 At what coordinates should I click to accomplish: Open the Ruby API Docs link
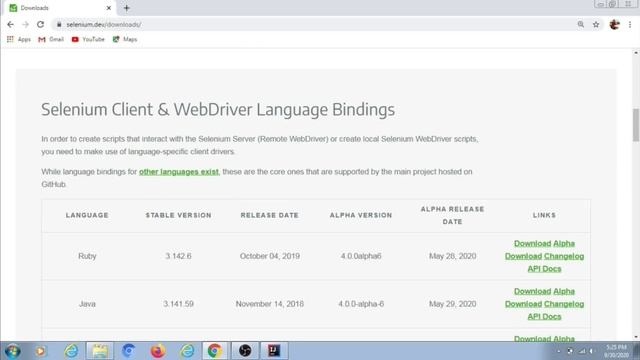tap(544, 269)
